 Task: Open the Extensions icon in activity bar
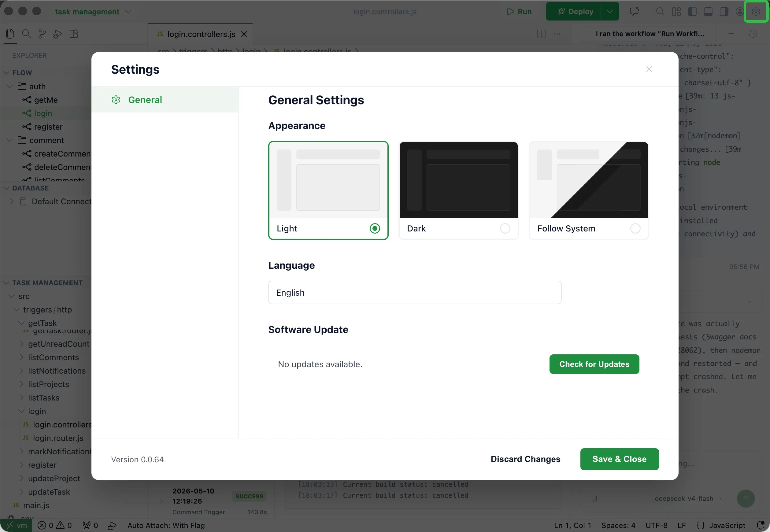[x=74, y=34]
